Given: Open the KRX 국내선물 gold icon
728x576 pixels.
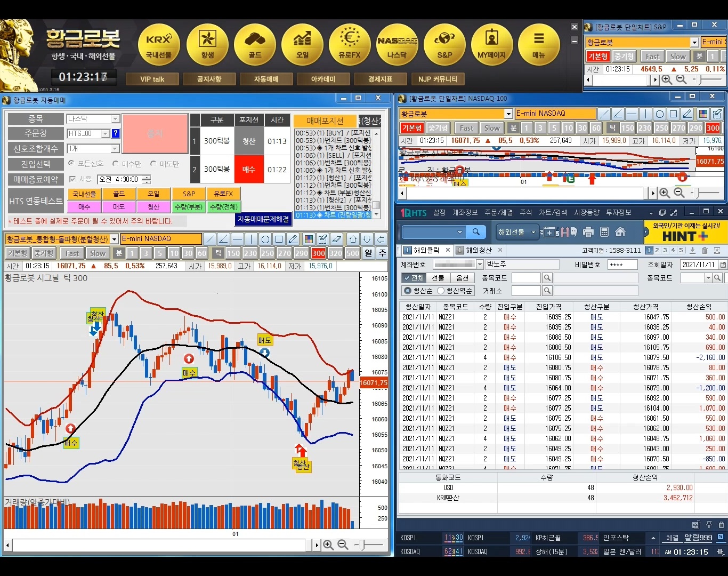Looking at the screenshot, I should (159, 45).
